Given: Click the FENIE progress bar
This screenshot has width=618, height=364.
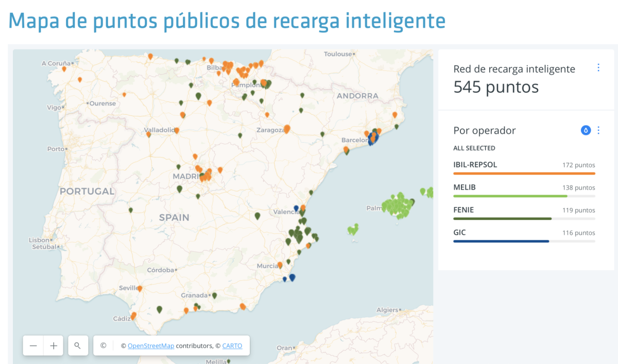Looking at the screenshot, I should coord(502,218).
